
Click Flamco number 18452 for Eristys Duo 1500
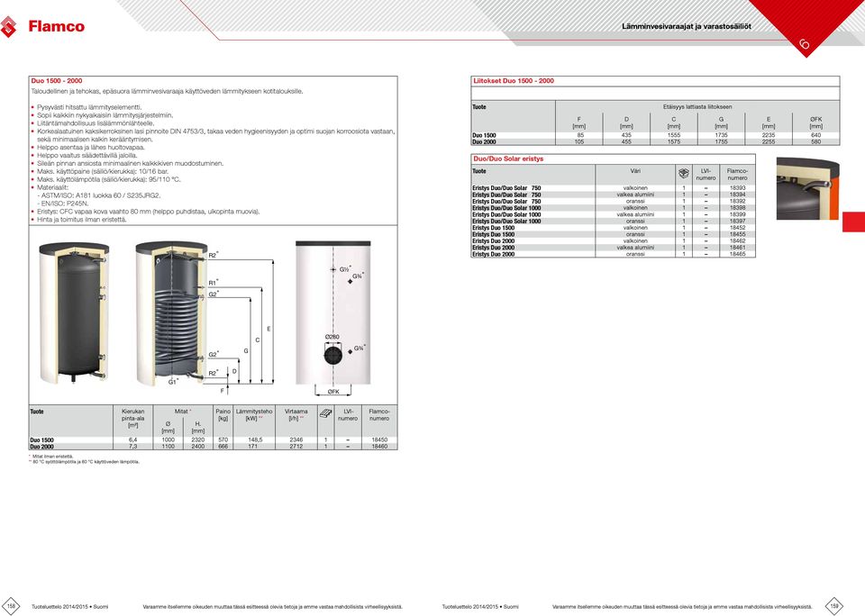click(738, 228)
